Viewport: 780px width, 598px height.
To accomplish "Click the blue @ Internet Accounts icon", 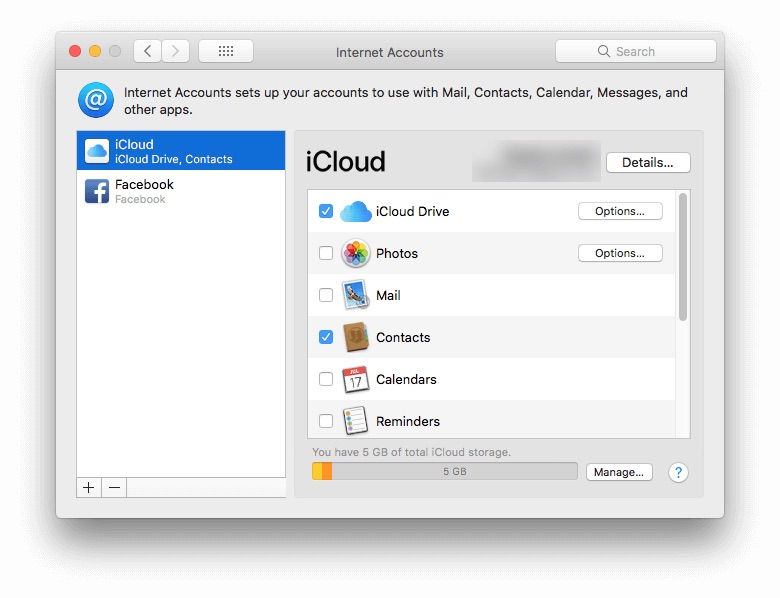I will (x=96, y=100).
